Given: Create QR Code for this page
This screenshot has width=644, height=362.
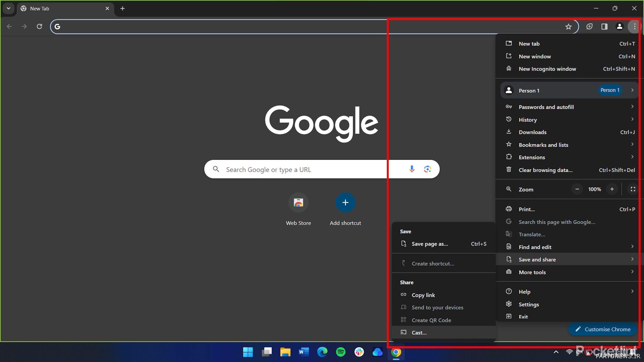Looking at the screenshot, I should pos(431,320).
